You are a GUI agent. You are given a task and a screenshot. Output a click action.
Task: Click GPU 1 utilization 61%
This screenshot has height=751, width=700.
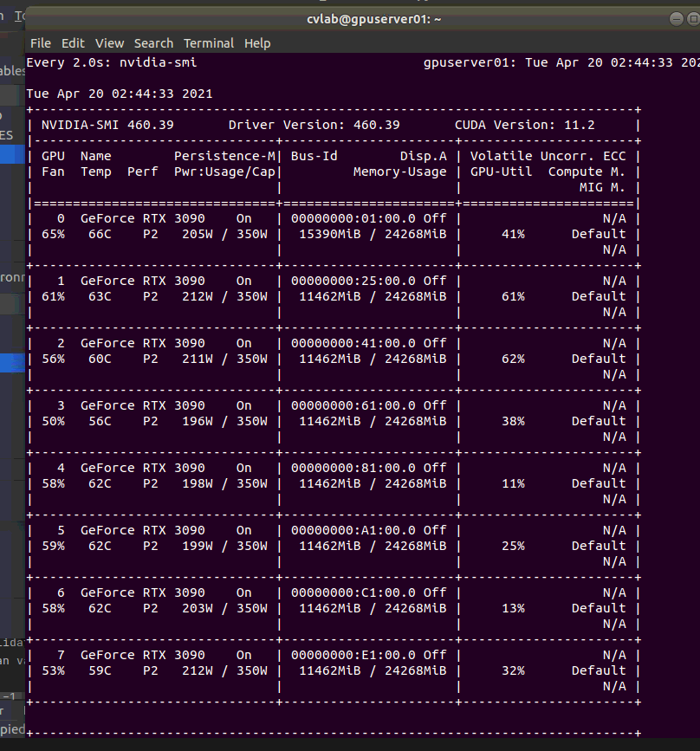tap(513, 296)
